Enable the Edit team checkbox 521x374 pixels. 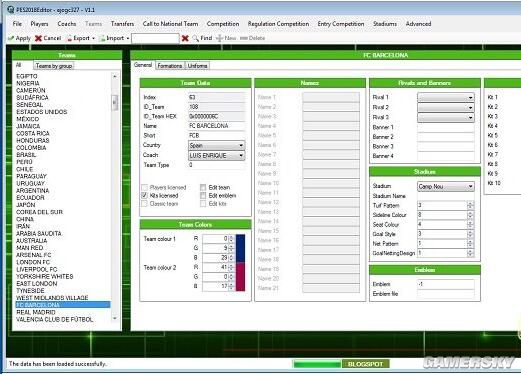203,187
